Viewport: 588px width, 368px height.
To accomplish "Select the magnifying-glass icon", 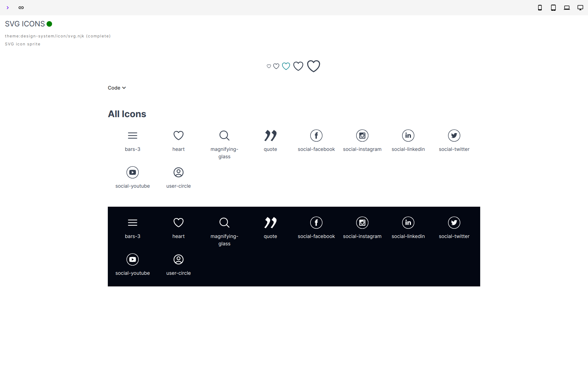I will point(224,135).
